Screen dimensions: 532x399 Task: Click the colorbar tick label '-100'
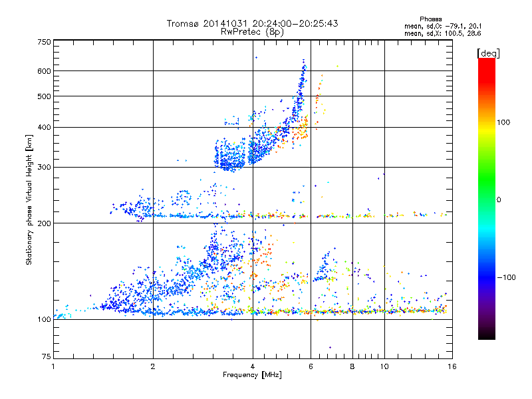506,277
